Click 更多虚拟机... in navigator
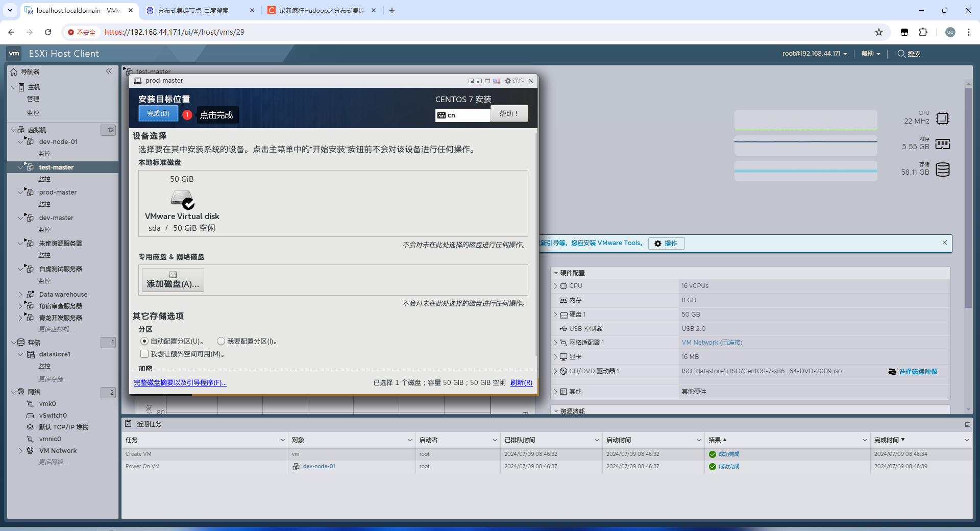The height and width of the screenshot is (531, 980). 57,329
